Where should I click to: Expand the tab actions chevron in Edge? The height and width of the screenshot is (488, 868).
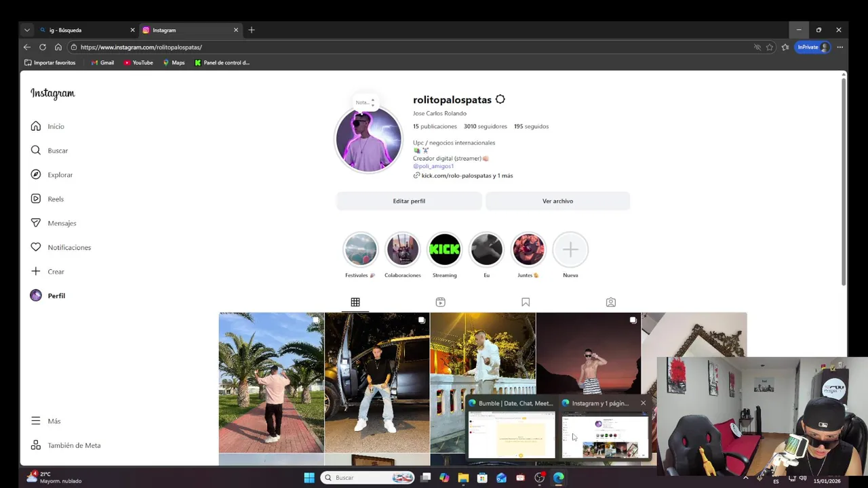pyautogui.click(x=26, y=30)
